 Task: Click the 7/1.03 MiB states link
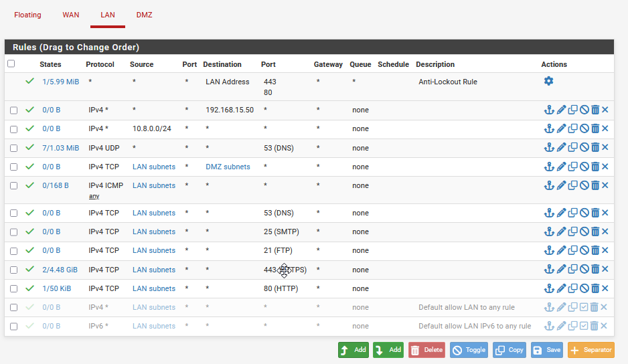click(x=60, y=148)
